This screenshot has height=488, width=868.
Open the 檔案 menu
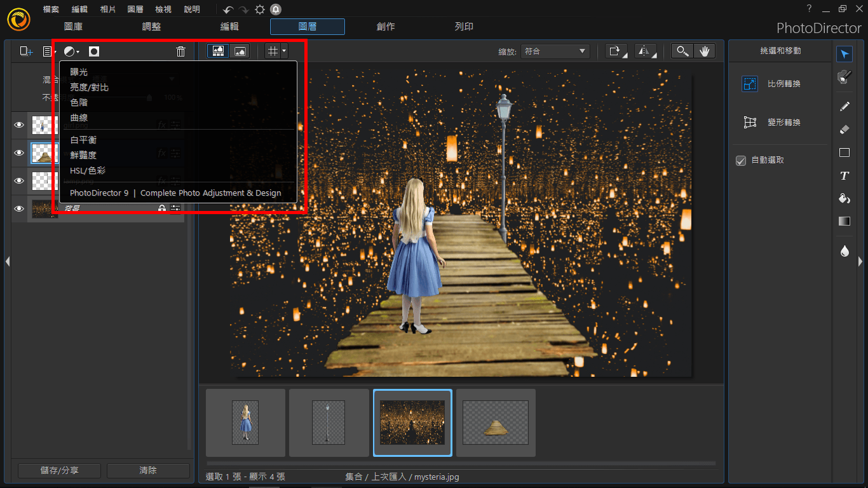51,10
